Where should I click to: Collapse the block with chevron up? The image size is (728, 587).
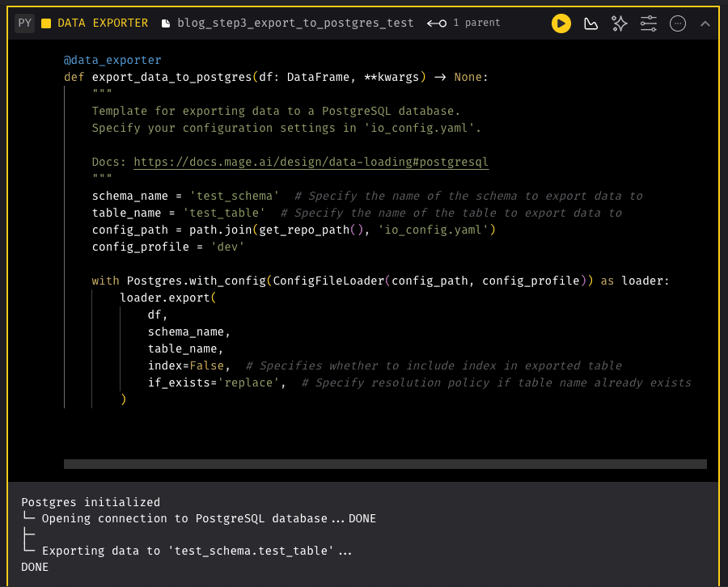pos(705,23)
